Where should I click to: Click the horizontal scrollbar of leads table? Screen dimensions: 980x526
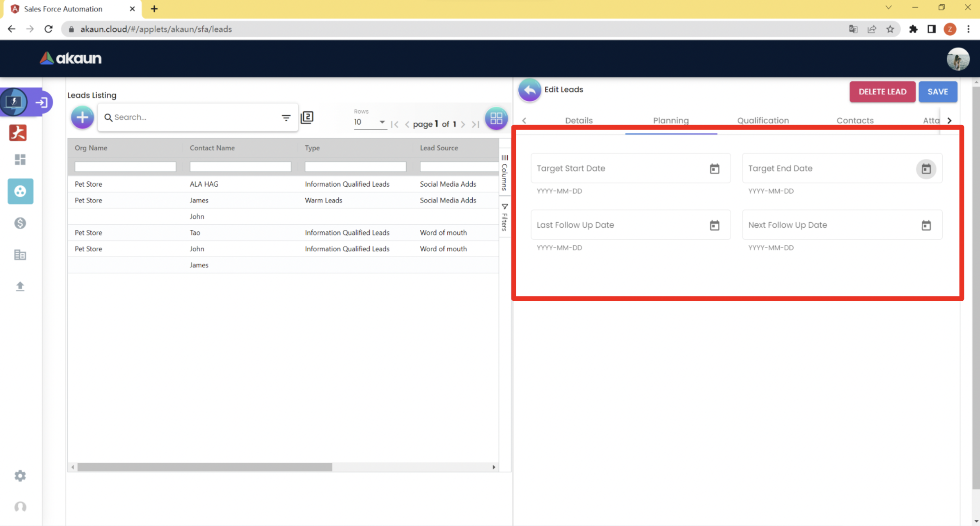point(204,467)
